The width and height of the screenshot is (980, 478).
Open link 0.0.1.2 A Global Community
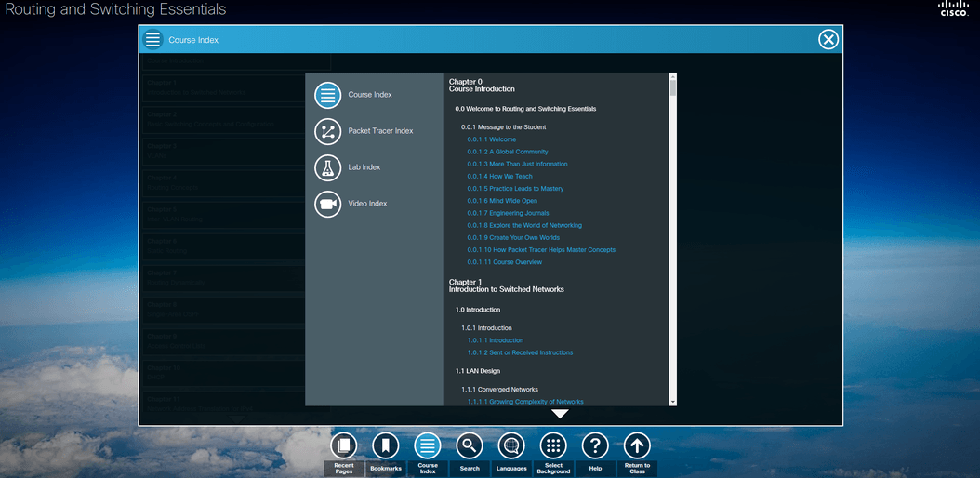pyautogui.click(x=508, y=152)
